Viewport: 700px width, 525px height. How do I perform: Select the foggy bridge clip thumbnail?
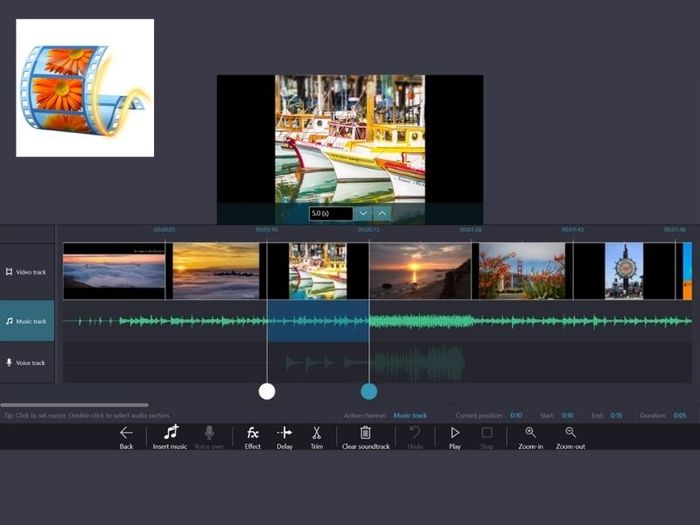click(114, 271)
